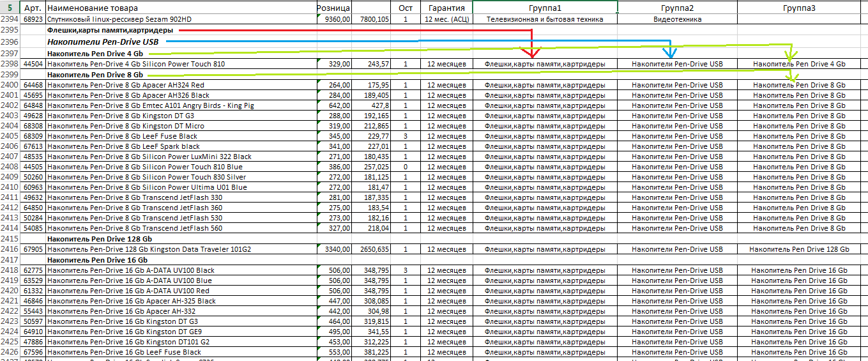Select the Группа1 column header cell
The height and width of the screenshot is (361, 868).
[x=545, y=8]
